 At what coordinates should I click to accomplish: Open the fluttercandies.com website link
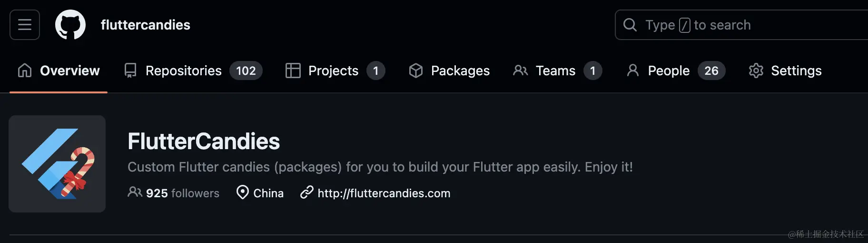click(x=384, y=193)
